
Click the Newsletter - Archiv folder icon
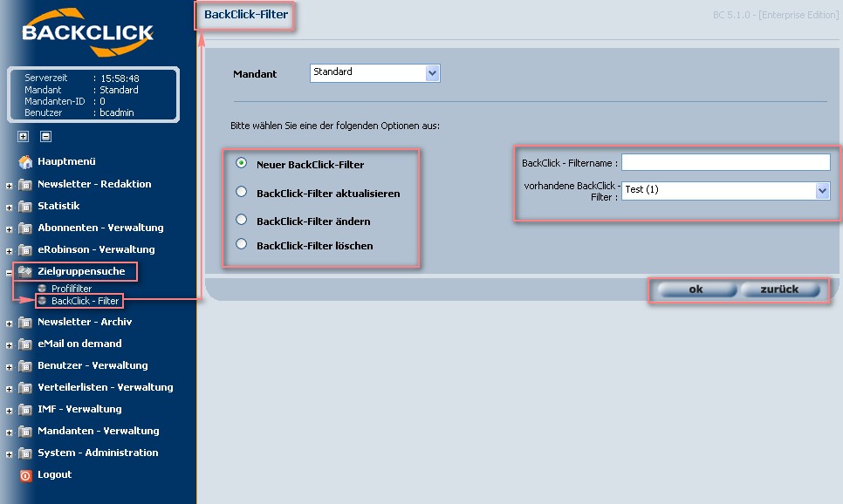point(25,322)
